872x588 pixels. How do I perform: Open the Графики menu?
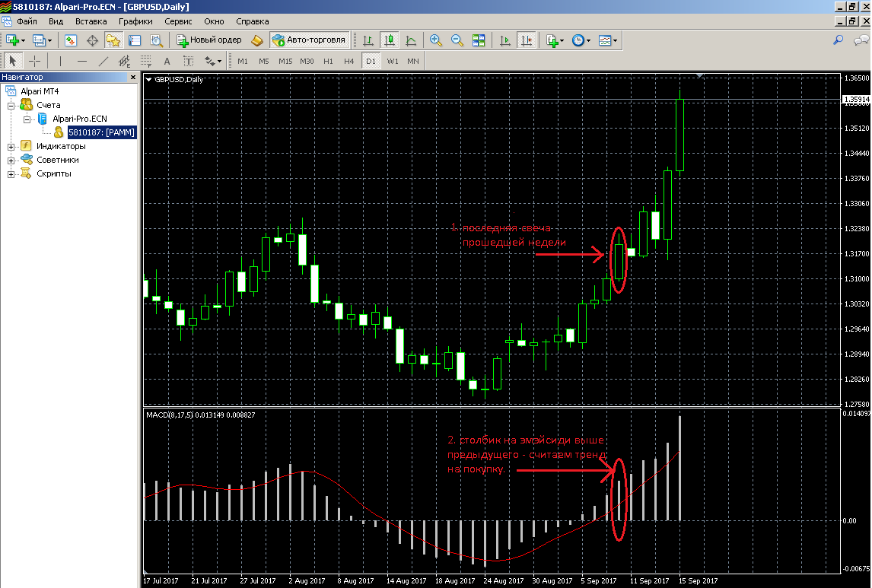click(x=135, y=21)
